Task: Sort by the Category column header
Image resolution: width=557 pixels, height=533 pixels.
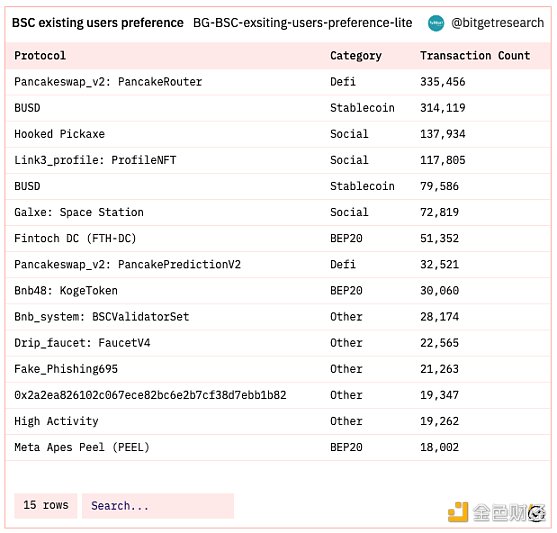Action: click(x=356, y=56)
